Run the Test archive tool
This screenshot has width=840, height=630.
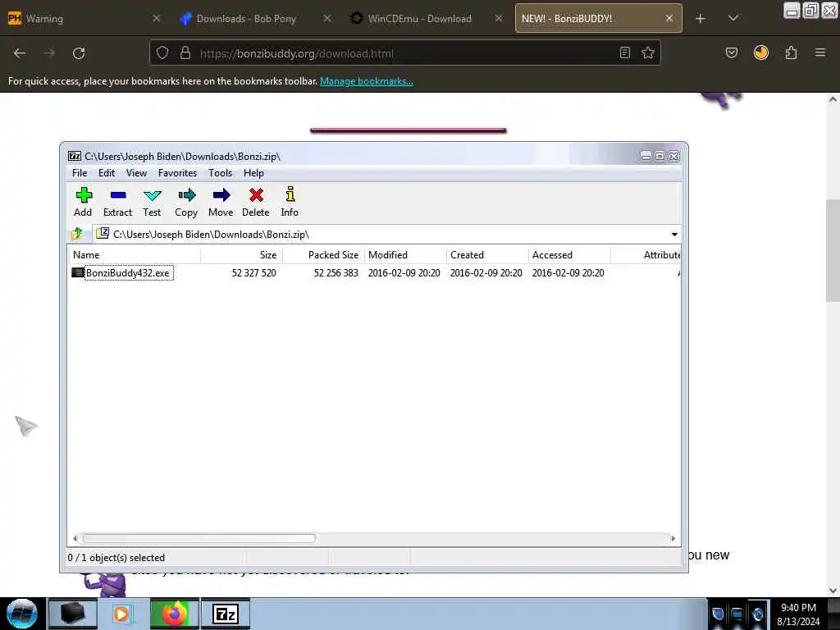(152, 202)
